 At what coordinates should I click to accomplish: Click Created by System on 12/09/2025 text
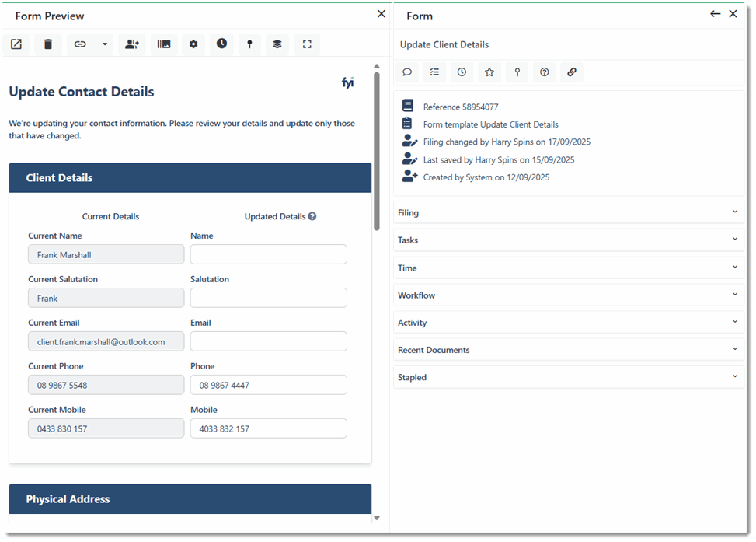point(486,177)
